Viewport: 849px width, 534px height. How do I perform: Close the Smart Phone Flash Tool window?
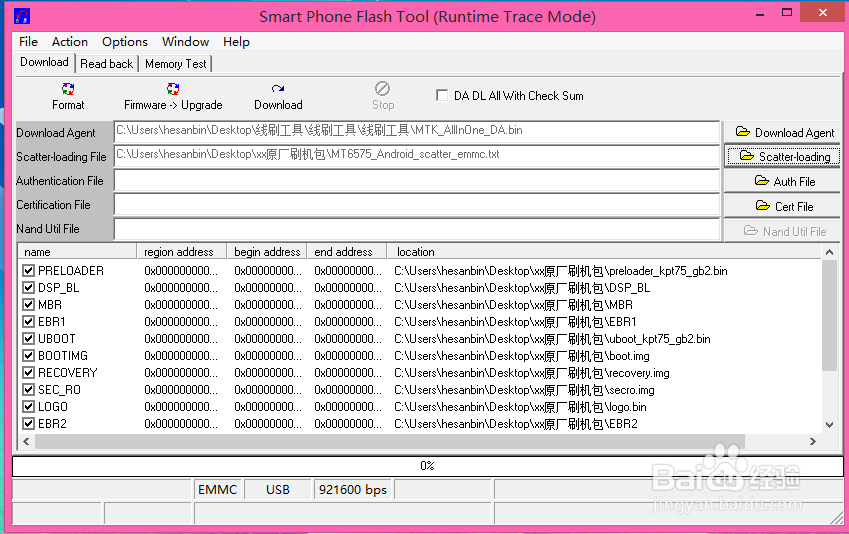tap(822, 12)
